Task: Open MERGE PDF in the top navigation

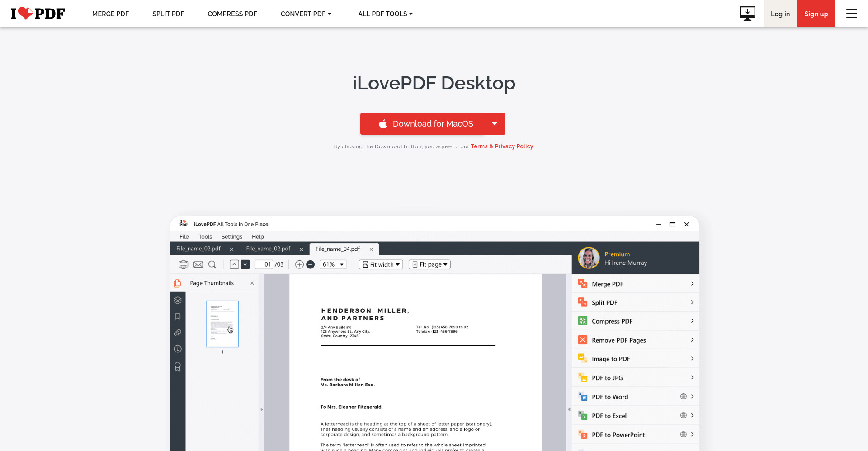Action: (x=110, y=14)
